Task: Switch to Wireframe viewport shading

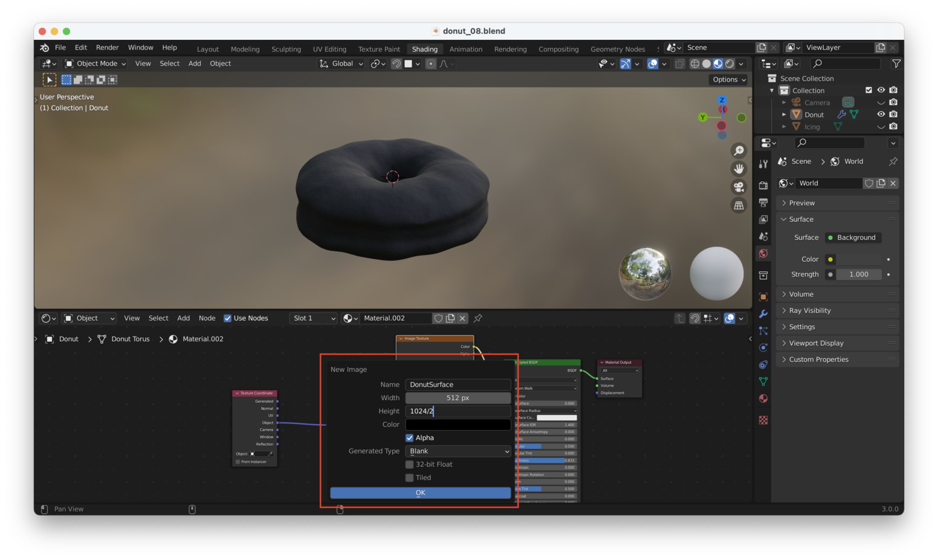Action: click(x=695, y=63)
